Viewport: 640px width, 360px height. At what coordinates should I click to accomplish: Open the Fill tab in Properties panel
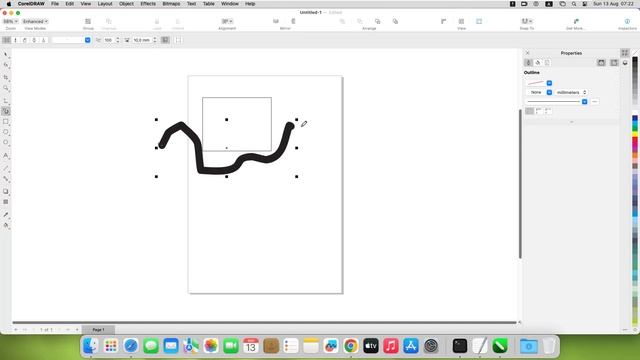[x=538, y=62]
